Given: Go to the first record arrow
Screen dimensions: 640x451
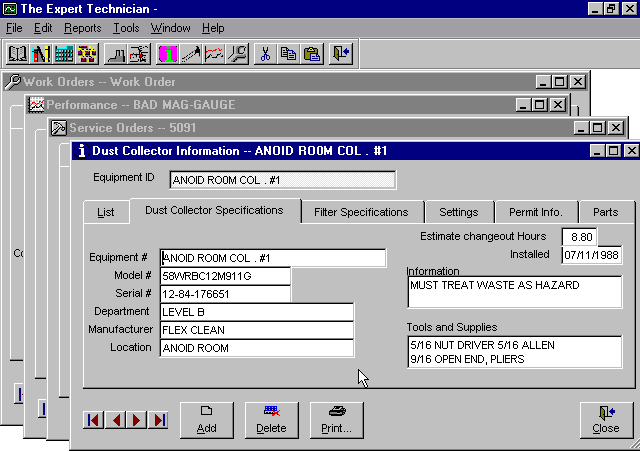Looking at the screenshot, I should pos(93,420).
